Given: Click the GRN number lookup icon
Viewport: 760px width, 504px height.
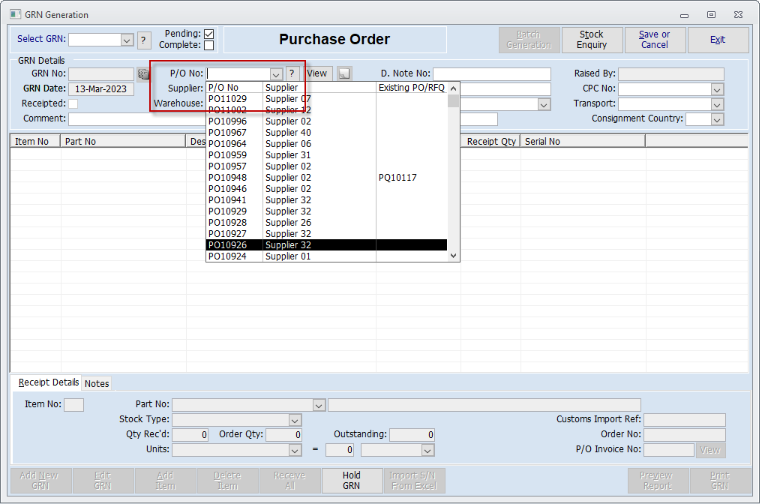Looking at the screenshot, I should 143,74.
